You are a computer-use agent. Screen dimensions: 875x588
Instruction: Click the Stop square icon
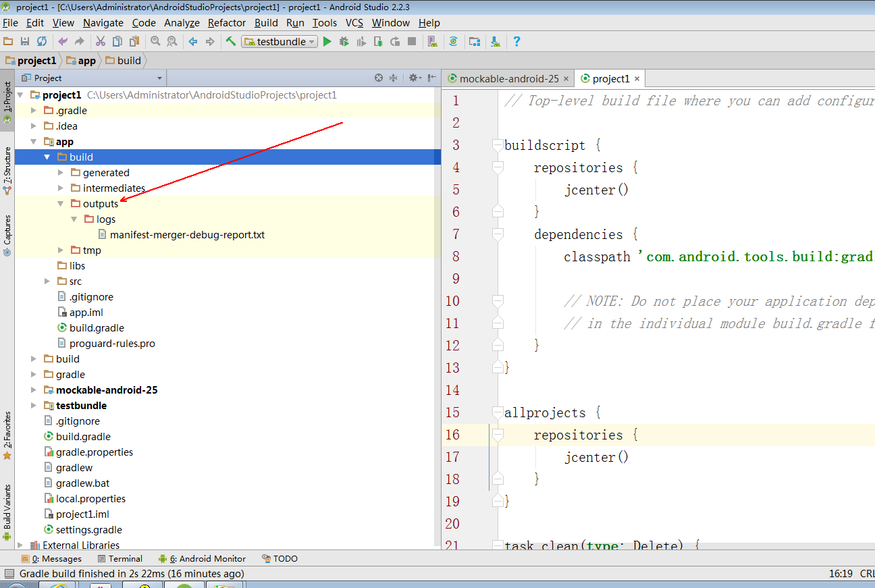click(x=412, y=41)
